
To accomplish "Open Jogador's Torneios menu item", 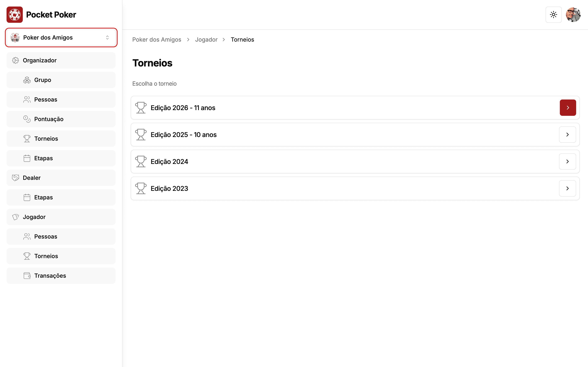I will click(x=61, y=256).
